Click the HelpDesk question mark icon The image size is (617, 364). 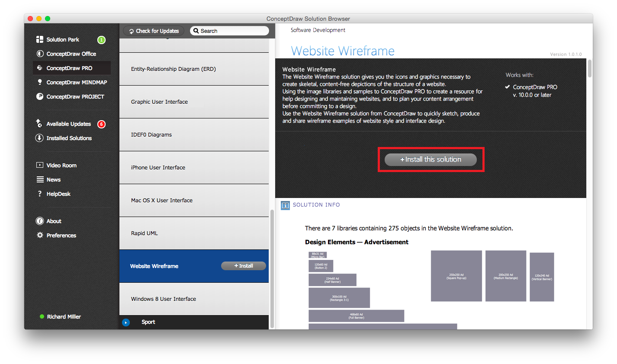coord(40,194)
